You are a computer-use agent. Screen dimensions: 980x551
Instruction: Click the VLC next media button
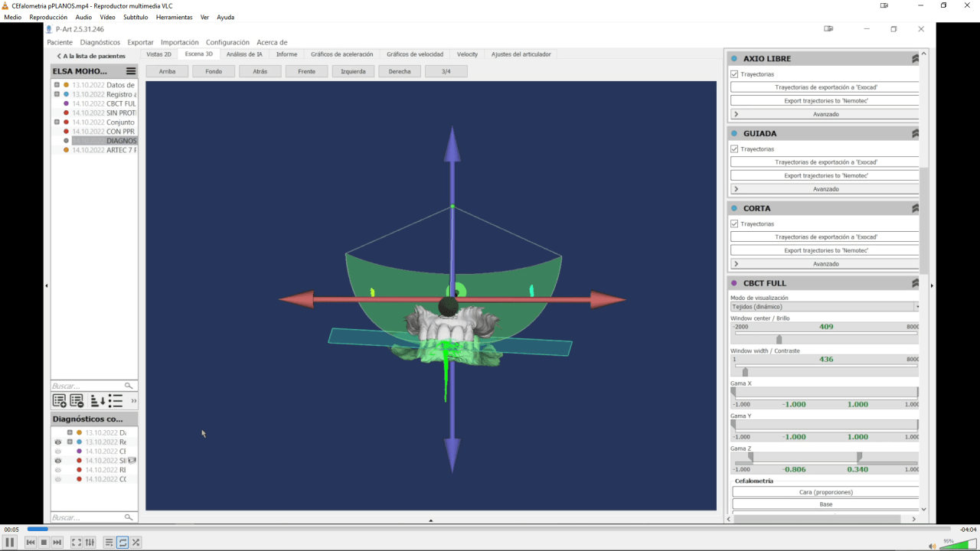[57, 542]
